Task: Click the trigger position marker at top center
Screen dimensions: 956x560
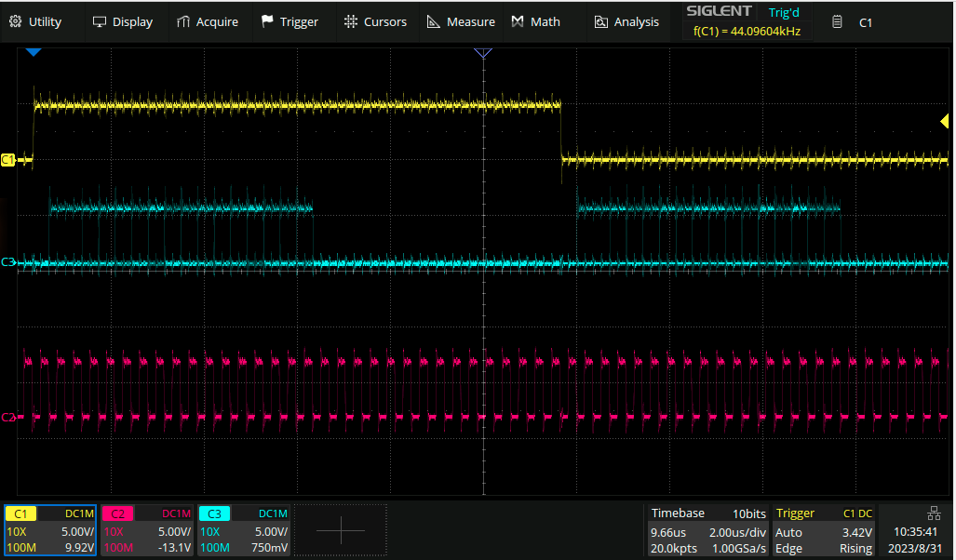Action: (483, 54)
